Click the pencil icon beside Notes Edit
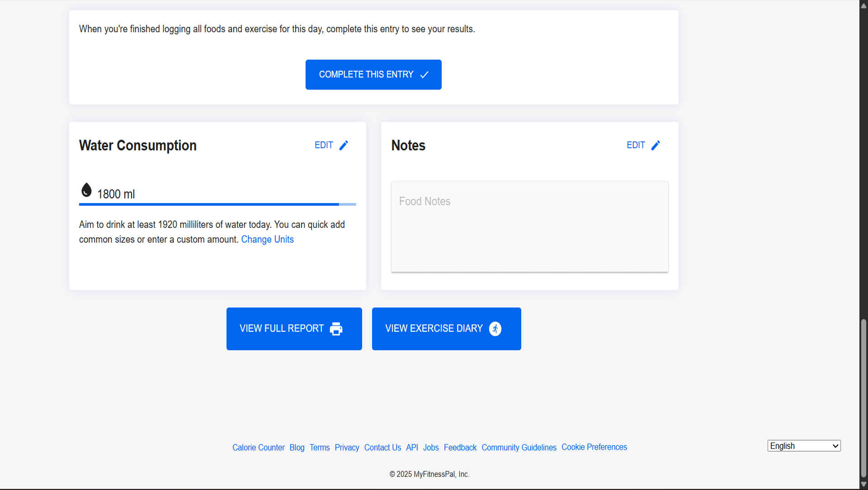868x490 pixels. tap(656, 145)
